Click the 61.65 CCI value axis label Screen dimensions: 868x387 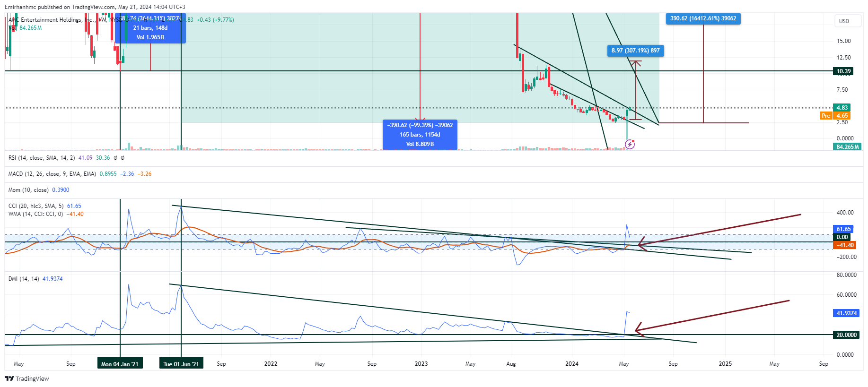coord(843,229)
